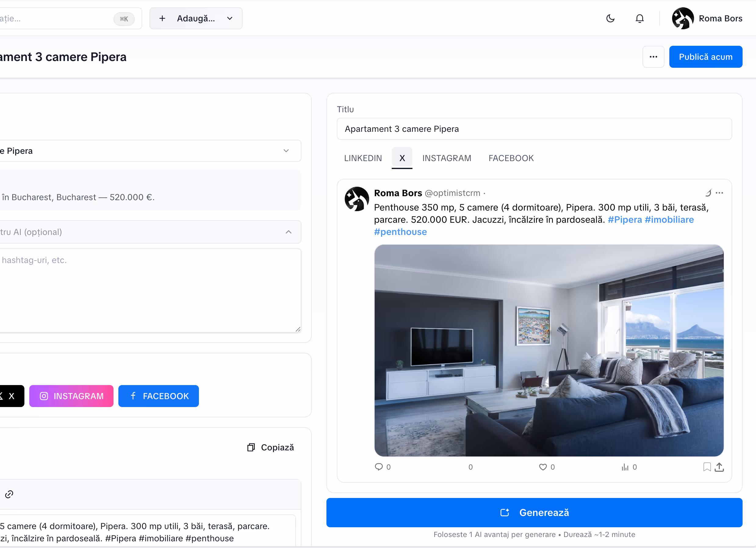Like the preview post heart icon

(543, 467)
